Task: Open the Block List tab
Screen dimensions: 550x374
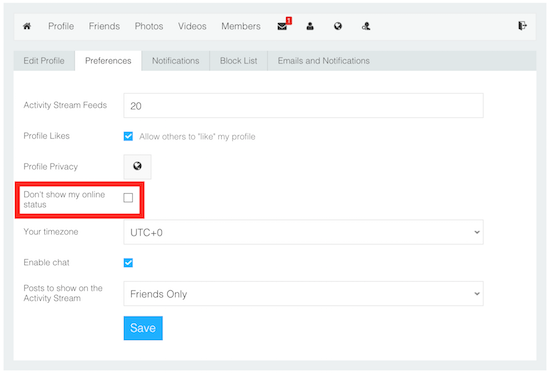Action: tap(239, 61)
